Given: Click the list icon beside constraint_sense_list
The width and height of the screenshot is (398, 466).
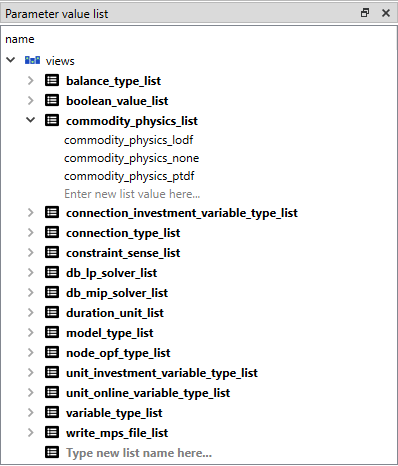Looking at the screenshot, I should [x=52, y=252].
